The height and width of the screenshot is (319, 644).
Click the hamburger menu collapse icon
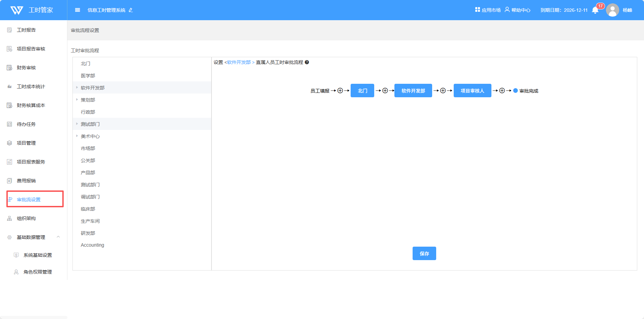click(77, 10)
